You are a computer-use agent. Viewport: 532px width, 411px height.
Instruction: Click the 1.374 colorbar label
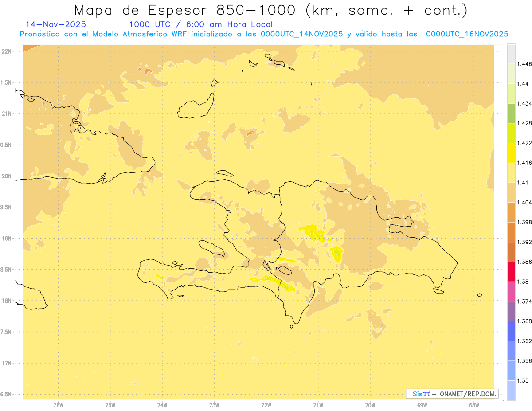[x=524, y=301]
